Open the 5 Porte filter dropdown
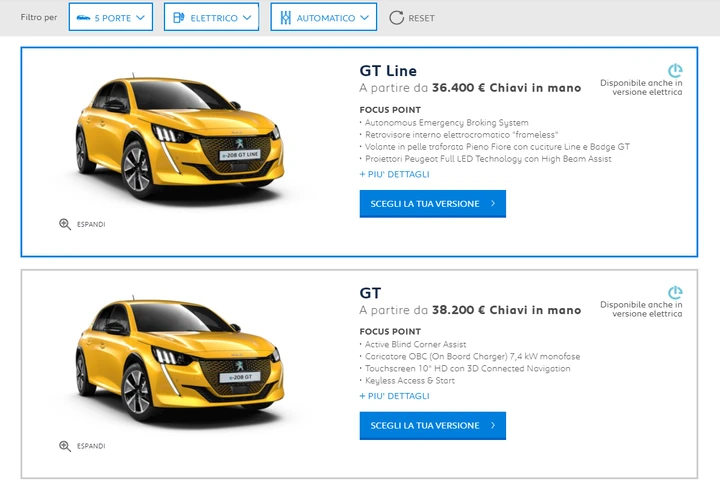 (x=111, y=17)
